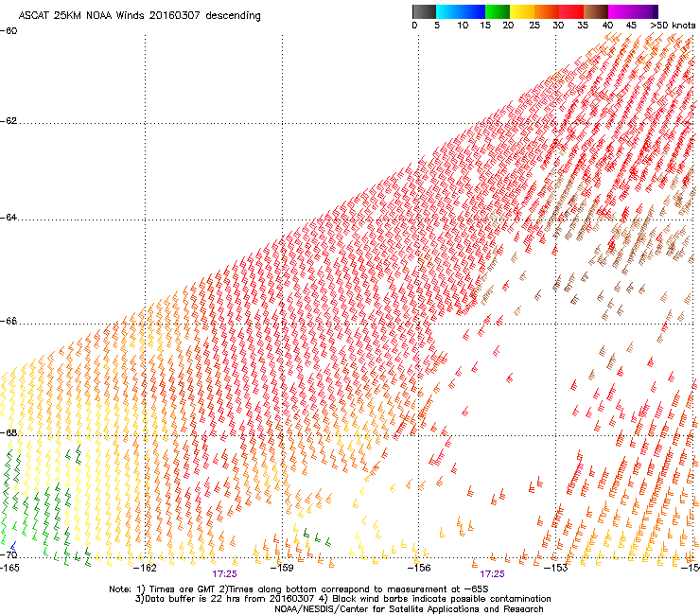
Task: Click the right purple '17:25' time label
Action: 493,574
